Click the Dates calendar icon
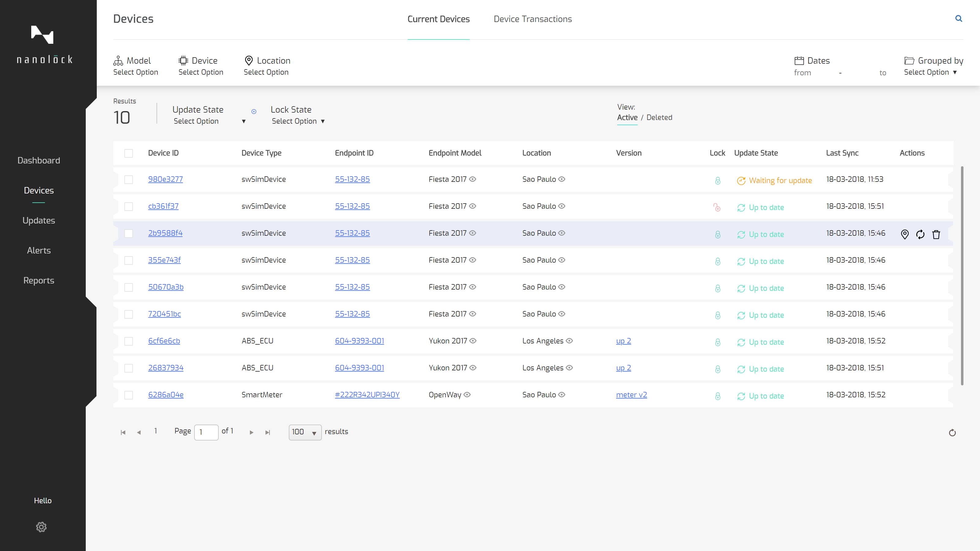Screen dimensions: 980x551 click(x=799, y=61)
